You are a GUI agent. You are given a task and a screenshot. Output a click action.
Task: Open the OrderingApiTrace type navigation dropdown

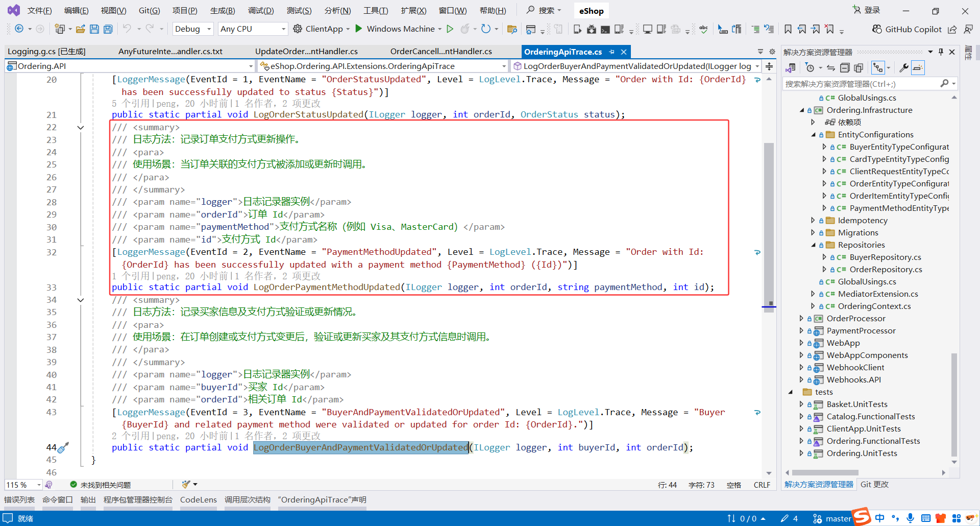(382, 66)
